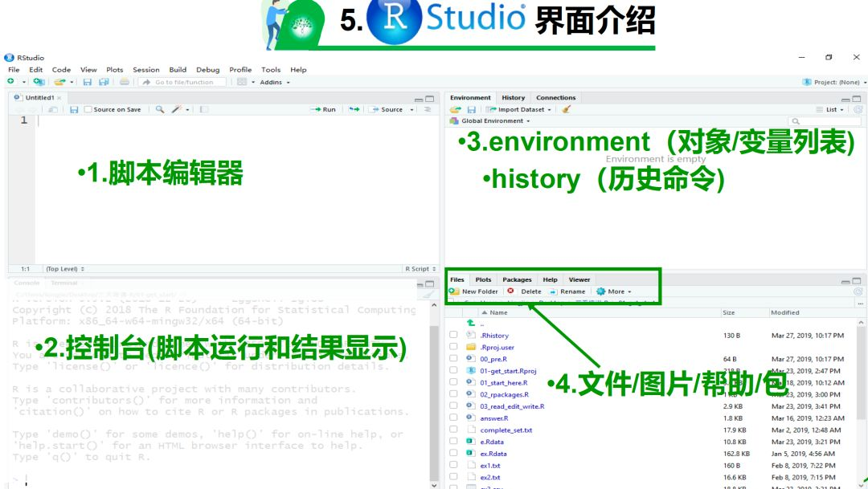Click the Go to file/function field
The height and width of the screenshot is (489, 868).
(x=184, y=82)
